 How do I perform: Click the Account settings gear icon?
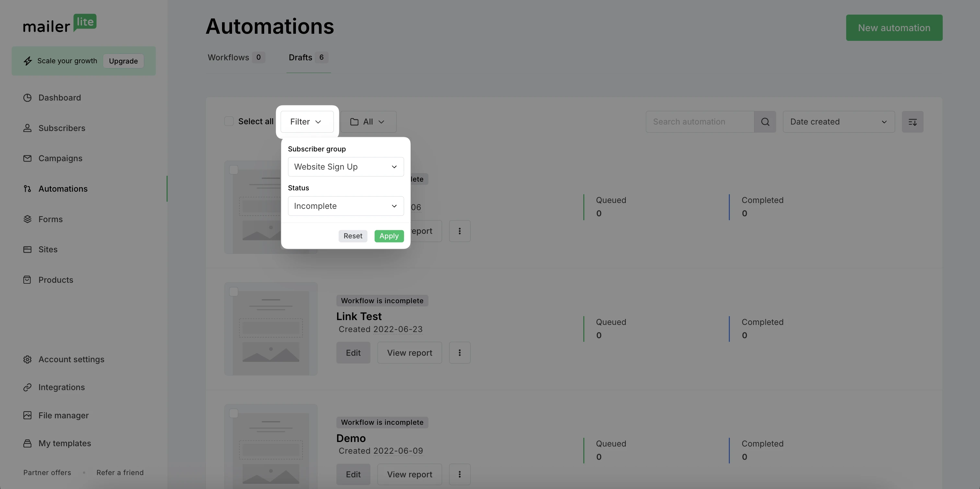(x=28, y=360)
